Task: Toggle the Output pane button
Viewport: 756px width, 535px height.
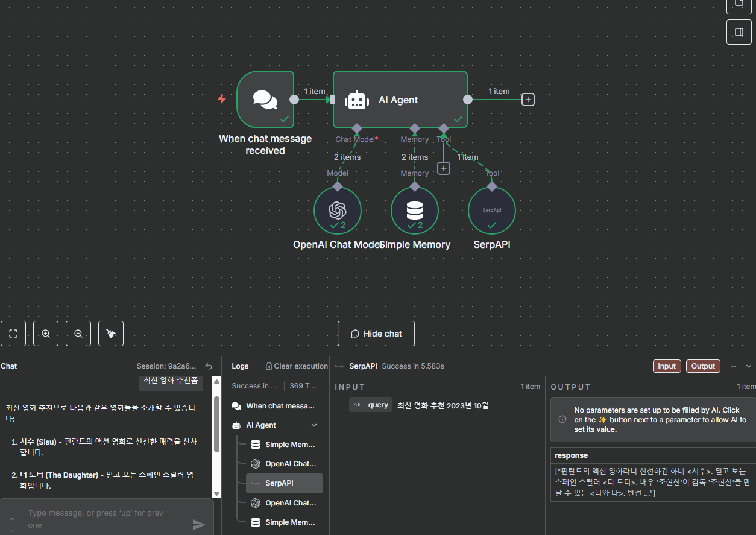Action: point(703,366)
